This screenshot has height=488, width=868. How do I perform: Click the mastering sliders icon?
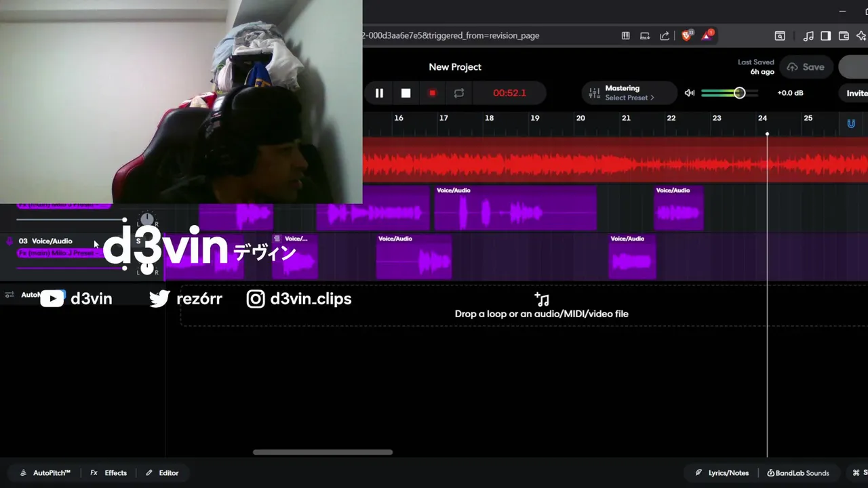[594, 93]
